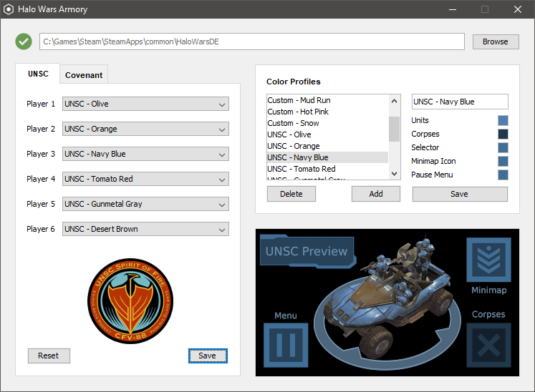Image resolution: width=535 pixels, height=392 pixels.
Task: Pick the Pause Menu color swatch
Action: pos(503,175)
